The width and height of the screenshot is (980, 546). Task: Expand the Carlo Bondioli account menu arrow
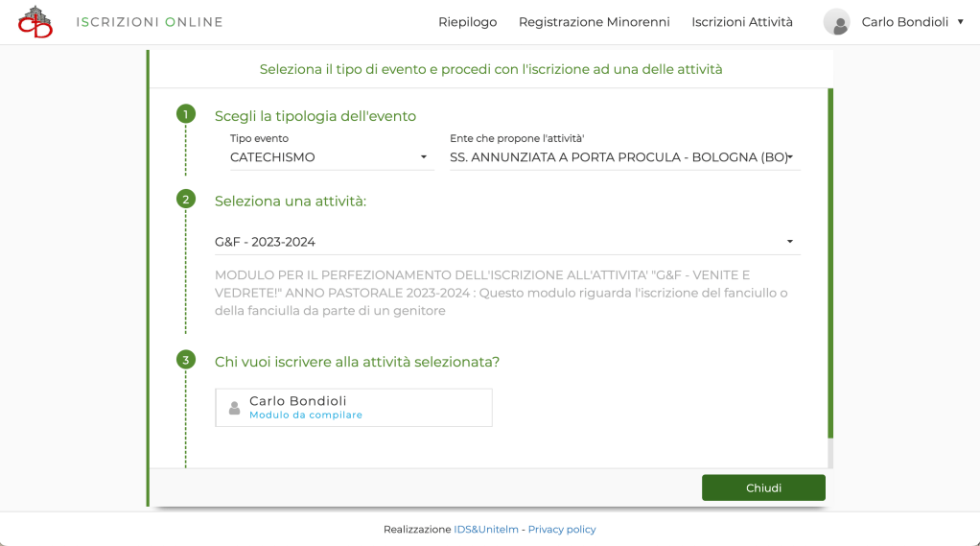960,22
